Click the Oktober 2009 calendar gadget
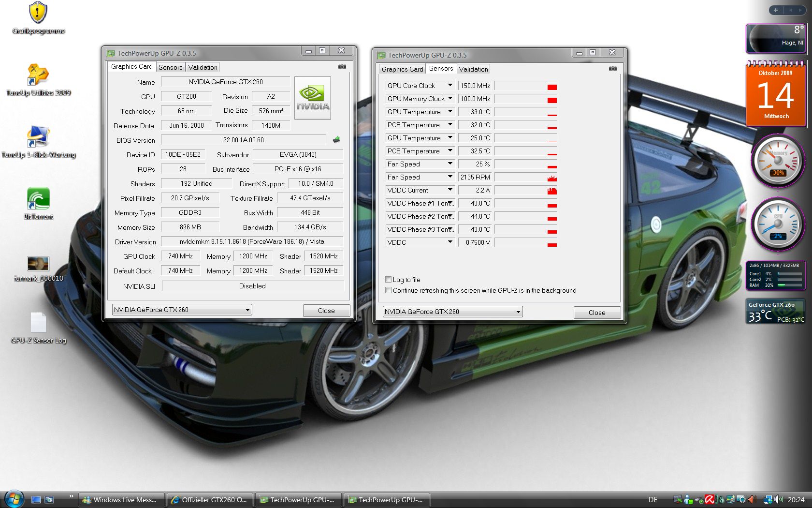This screenshot has height=508, width=812. pos(776,93)
